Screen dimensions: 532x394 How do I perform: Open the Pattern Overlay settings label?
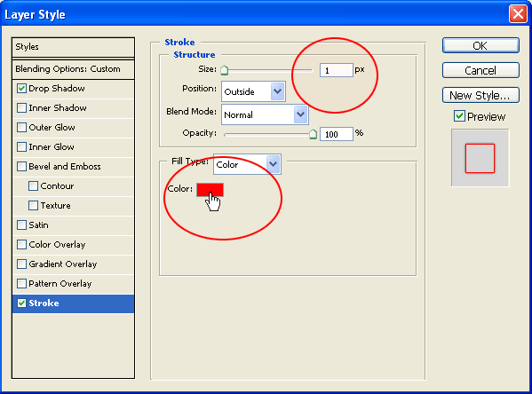click(60, 284)
